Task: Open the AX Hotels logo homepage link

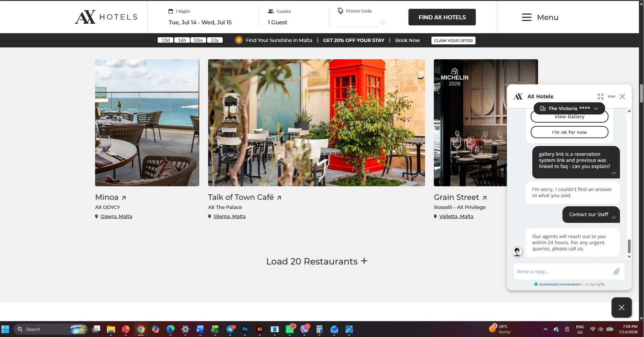Action: pos(106,17)
